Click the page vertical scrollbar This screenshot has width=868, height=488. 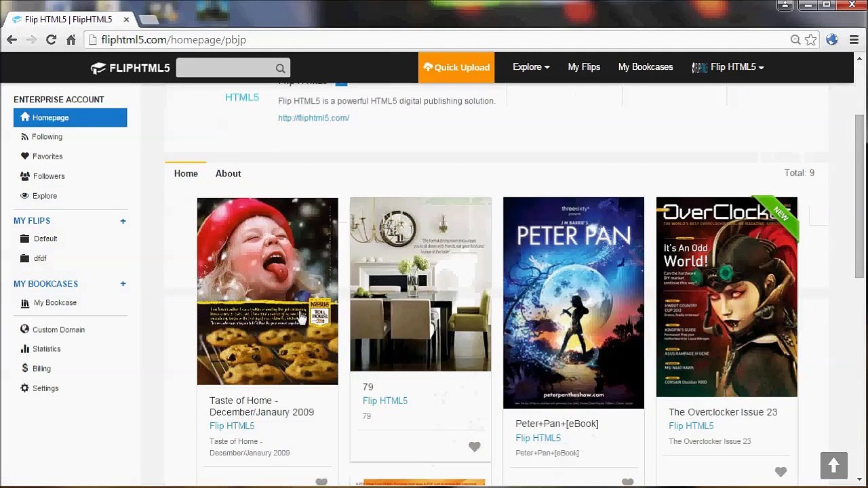[x=860, y=197]
